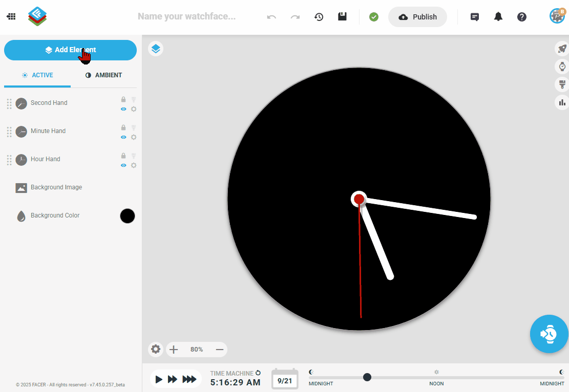Open the date picker showing 9/21
This screenshot has width=569, height=392.
tap(285, 380)
